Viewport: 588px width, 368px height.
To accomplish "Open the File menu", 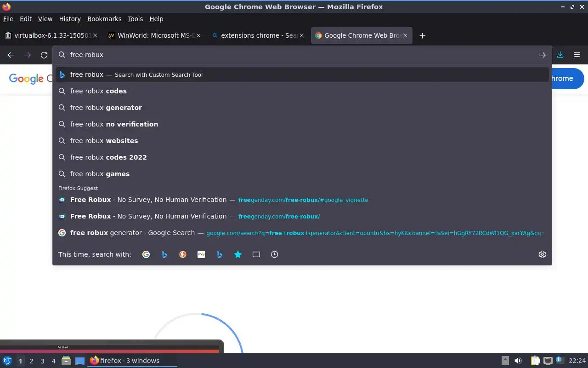I will tap(8, 19).
